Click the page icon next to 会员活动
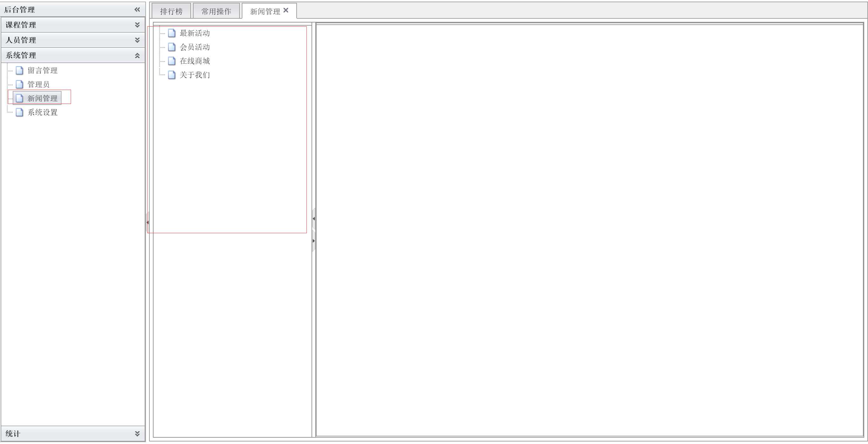Screen dimensions: 868x444 (172, 47)
